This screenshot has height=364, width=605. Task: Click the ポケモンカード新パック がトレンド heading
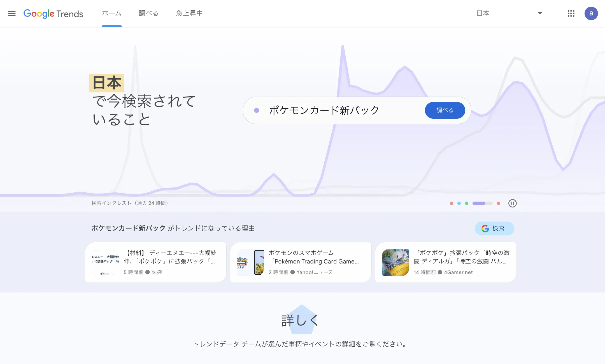click(x=173, y=228)
